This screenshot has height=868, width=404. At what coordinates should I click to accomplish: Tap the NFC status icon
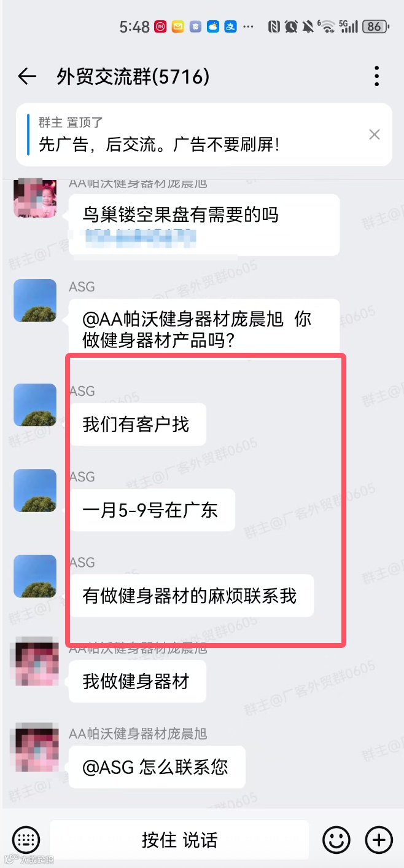click(x=274, y=26)
